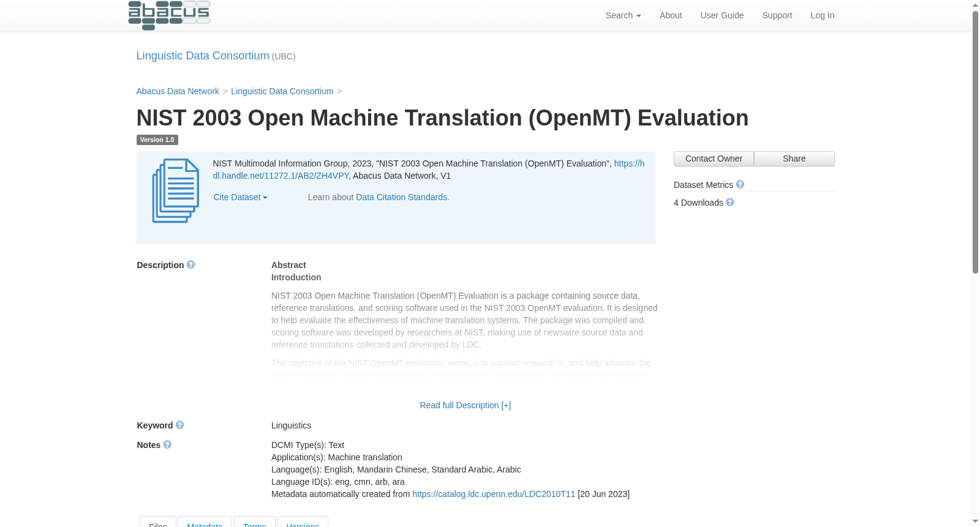980x527 pixels.
Task: Click the scrollbar down arrow
Action: tap(975, 521)
